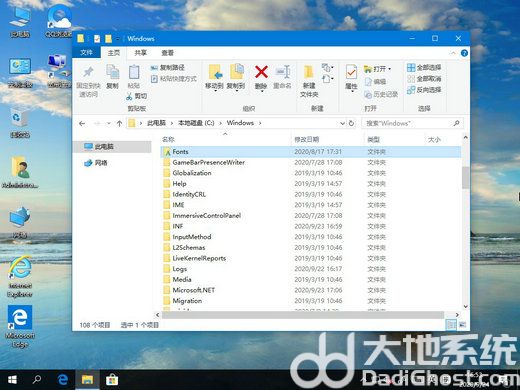Screen dimensions: 520x390
Task: Switch to the Home ribbon tab
Action: pyautogui.click(x=114, y=53)
